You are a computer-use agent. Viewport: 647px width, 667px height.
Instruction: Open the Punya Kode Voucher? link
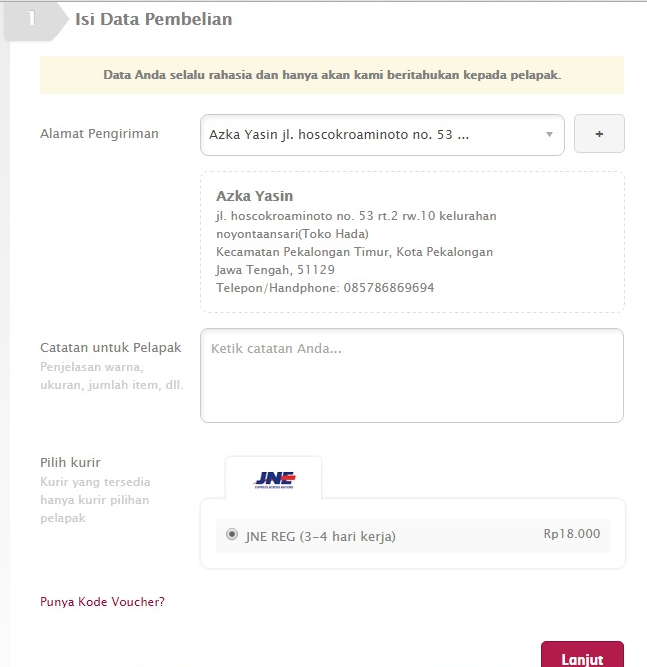(102, 601)
